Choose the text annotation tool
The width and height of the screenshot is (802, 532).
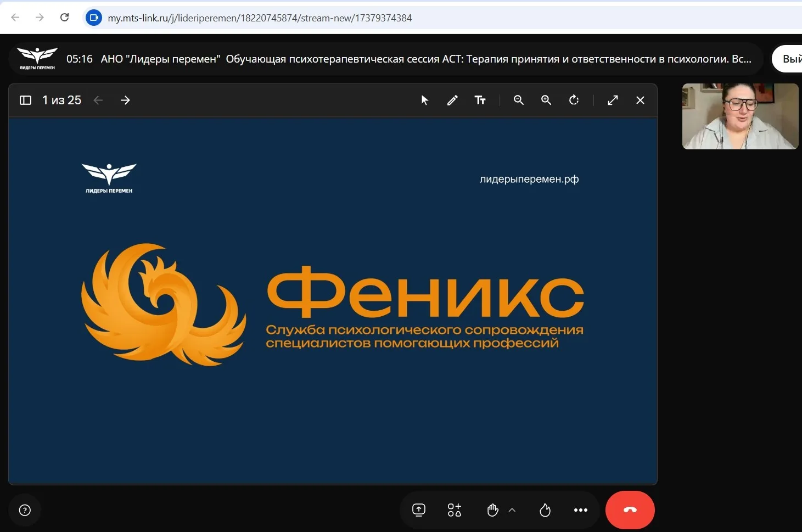pyautogui.click(x=480, y=100)
